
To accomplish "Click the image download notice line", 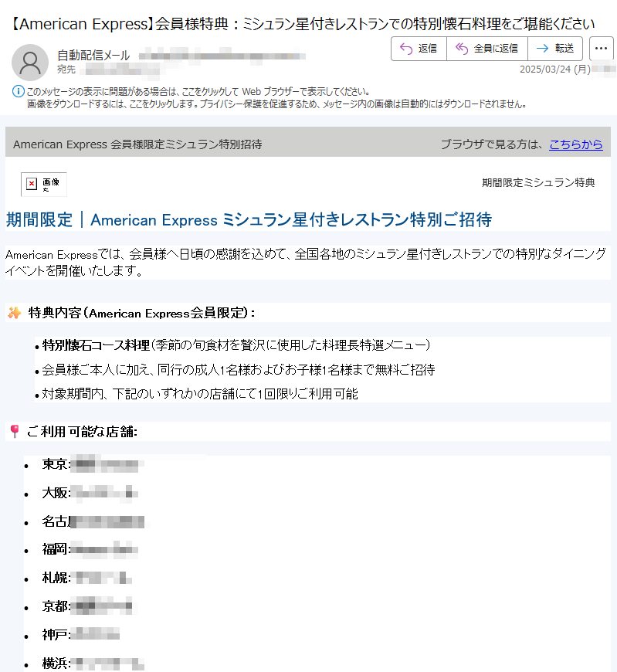I will tap(276, 104).
